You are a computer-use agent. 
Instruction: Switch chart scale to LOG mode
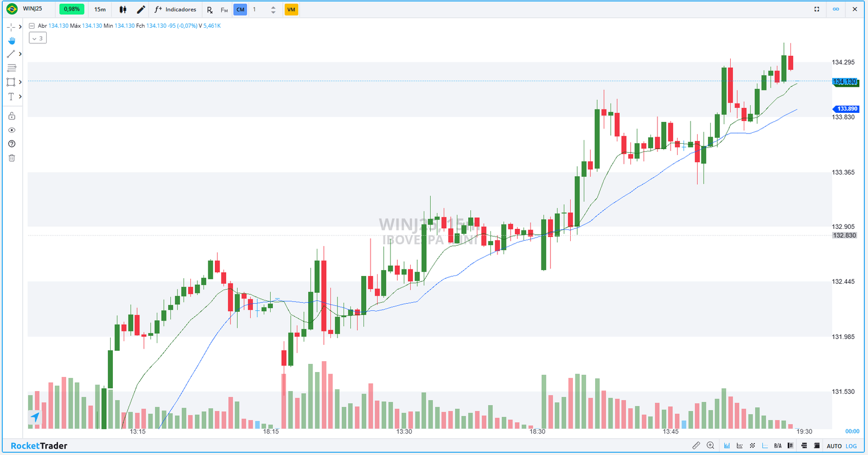(x=851, y=445)
